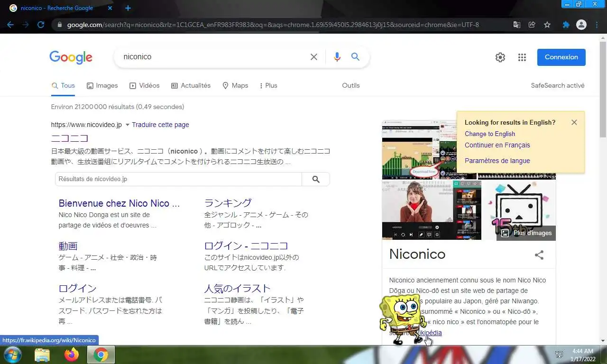Open the Outils search tools
Viewport: 607px width, 364px height.
[x=351, y=85]
